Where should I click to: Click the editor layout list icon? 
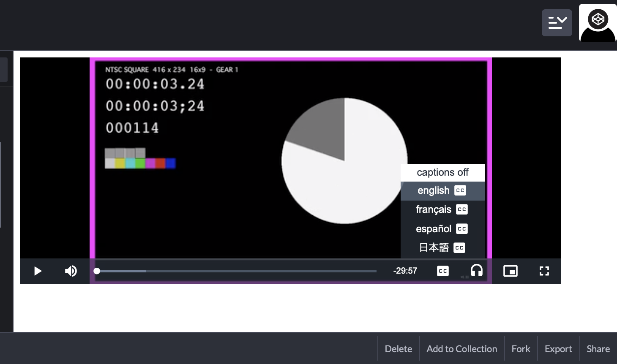(x=557, y=23)
